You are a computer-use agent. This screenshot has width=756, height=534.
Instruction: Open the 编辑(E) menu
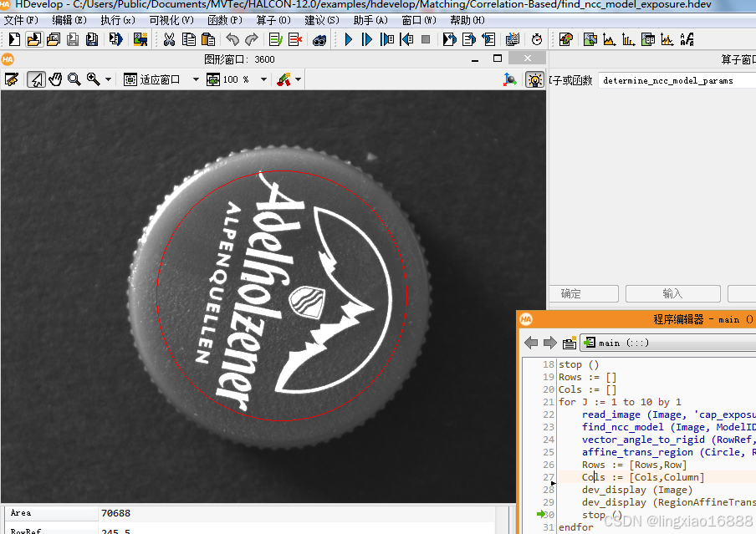(x=69, y=20)
